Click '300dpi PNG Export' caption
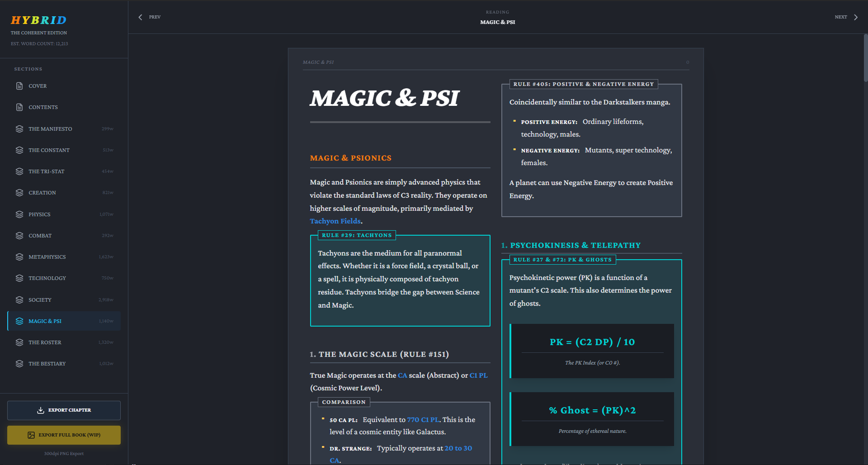Viewport: 868px width, 465px height. [64, 454]
